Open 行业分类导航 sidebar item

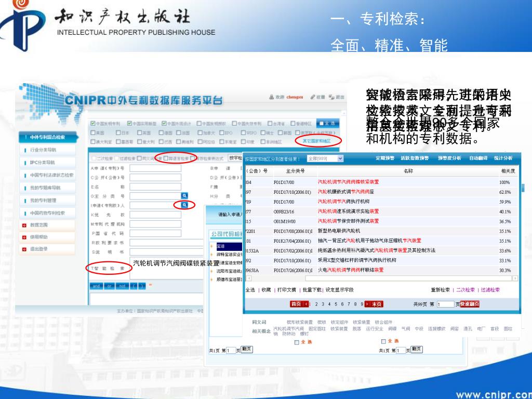click(x=47, y=150)
